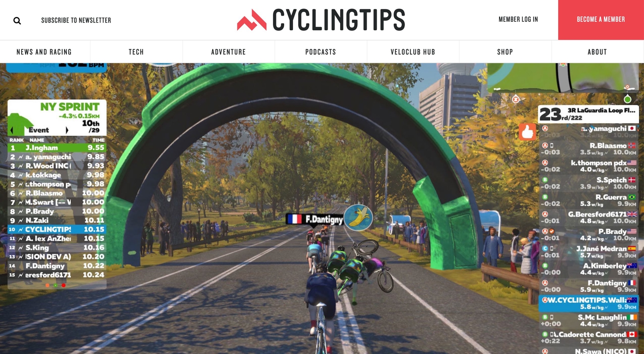Screen dimensions: 644x354
Task: Click the Become a Member button
Action: click(x=601, y=20)
